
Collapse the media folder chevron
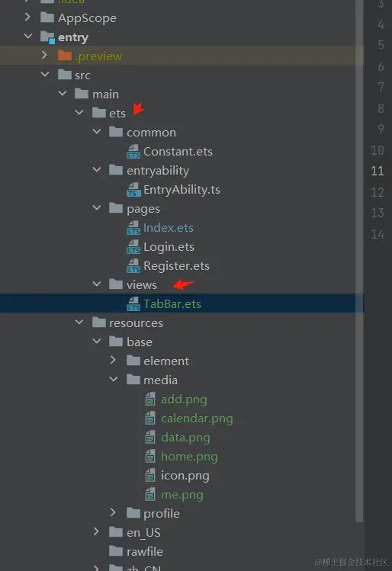pyautogui.click(x=114, y=379)
